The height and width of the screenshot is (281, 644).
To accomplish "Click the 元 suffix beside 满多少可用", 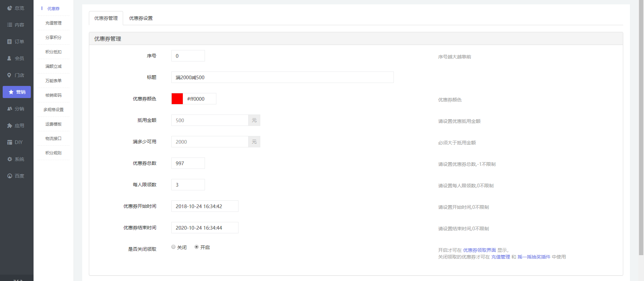I will [x=254, y=142].
